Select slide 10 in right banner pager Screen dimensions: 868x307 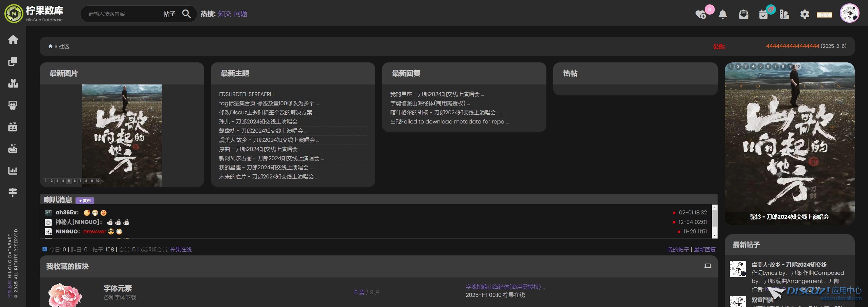coord(798,66)
